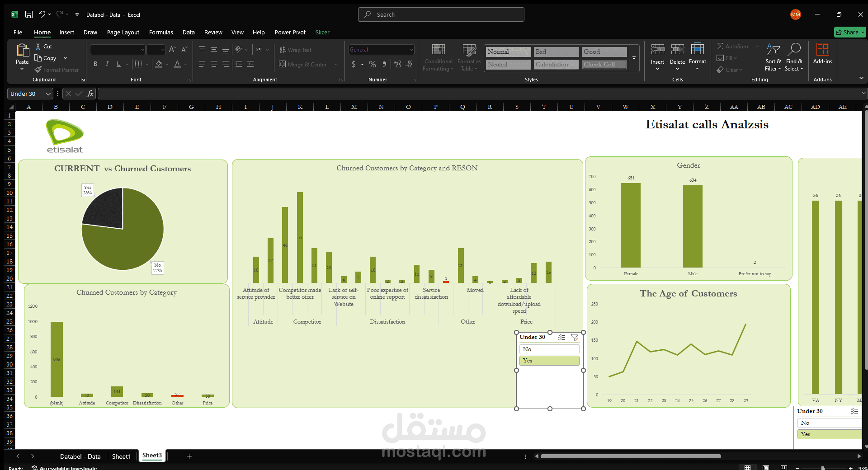Click the Add-ins icon
This screenshot has height=470, width=868.
[822, 49]
